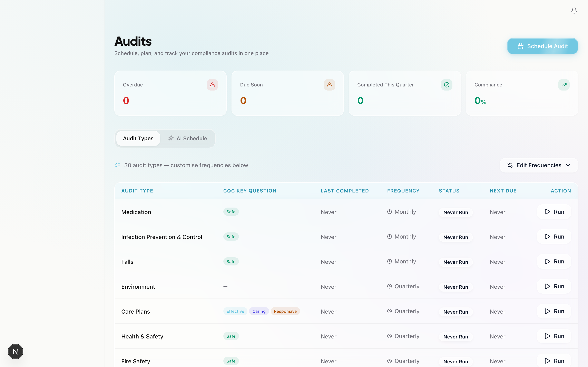Run the Fire Safety audit
Screen dimensions: 588x367
pyautogui.click(x=554, y=361)
